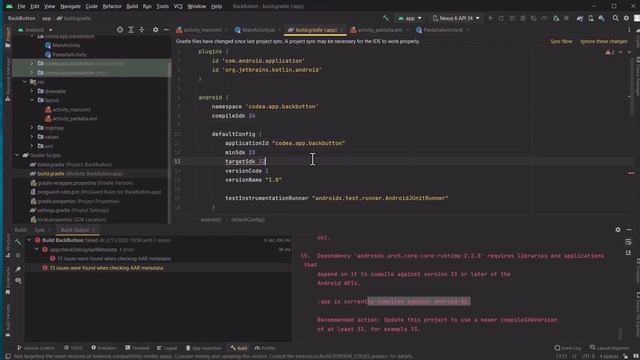The width and height of the screenshot is (640, 360).
Task: Select MainActivity in the project tree
Action: pos(62,45)
